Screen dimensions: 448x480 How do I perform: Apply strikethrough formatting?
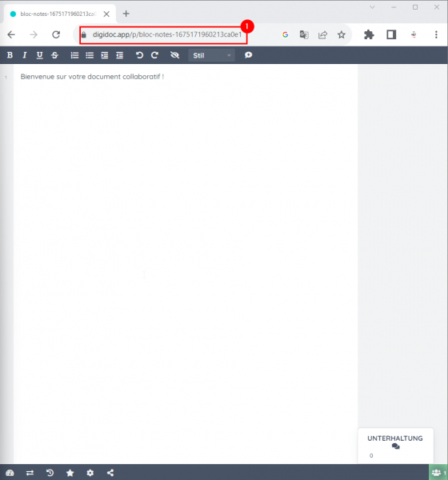tap(54, 55)
